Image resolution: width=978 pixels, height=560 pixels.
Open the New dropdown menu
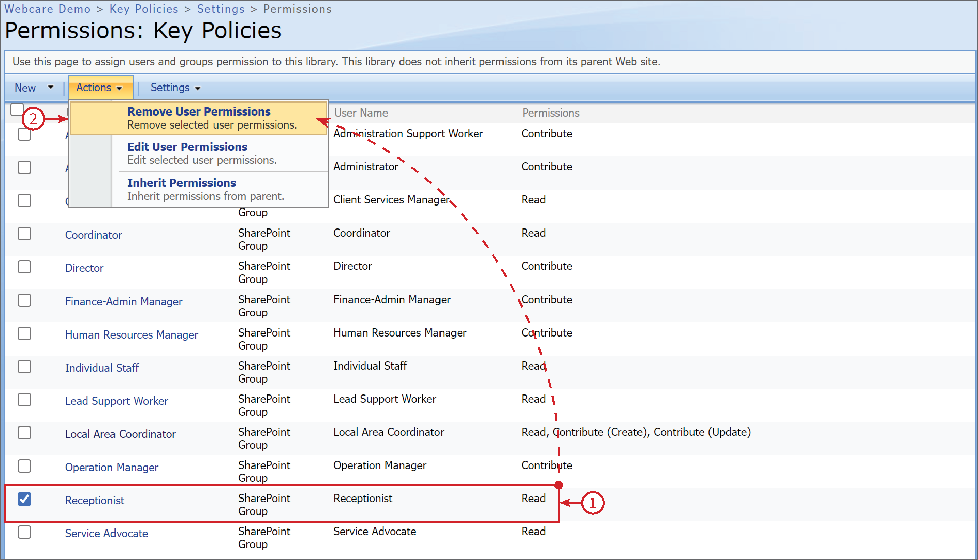tap(34, 88)
